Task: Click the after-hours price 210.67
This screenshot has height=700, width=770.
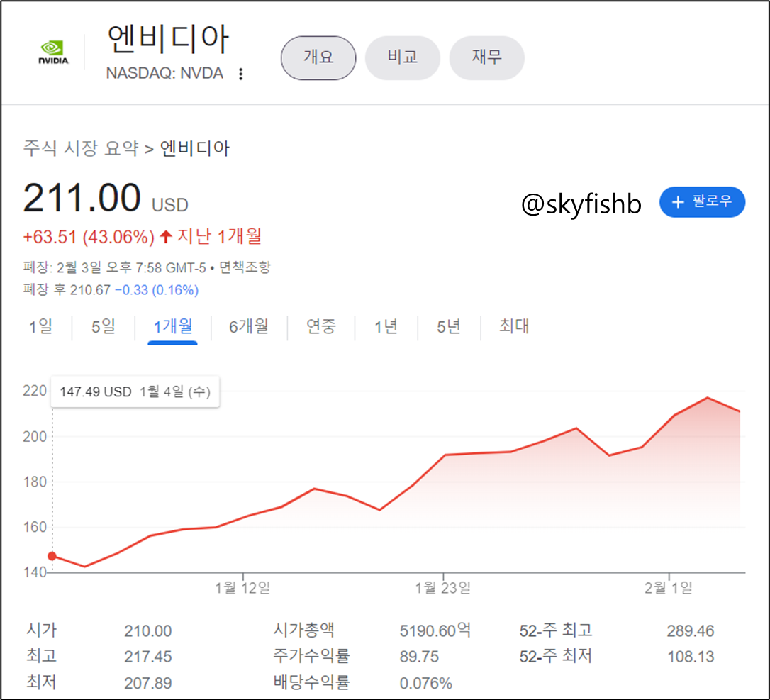Action: [x=90, y=290]
